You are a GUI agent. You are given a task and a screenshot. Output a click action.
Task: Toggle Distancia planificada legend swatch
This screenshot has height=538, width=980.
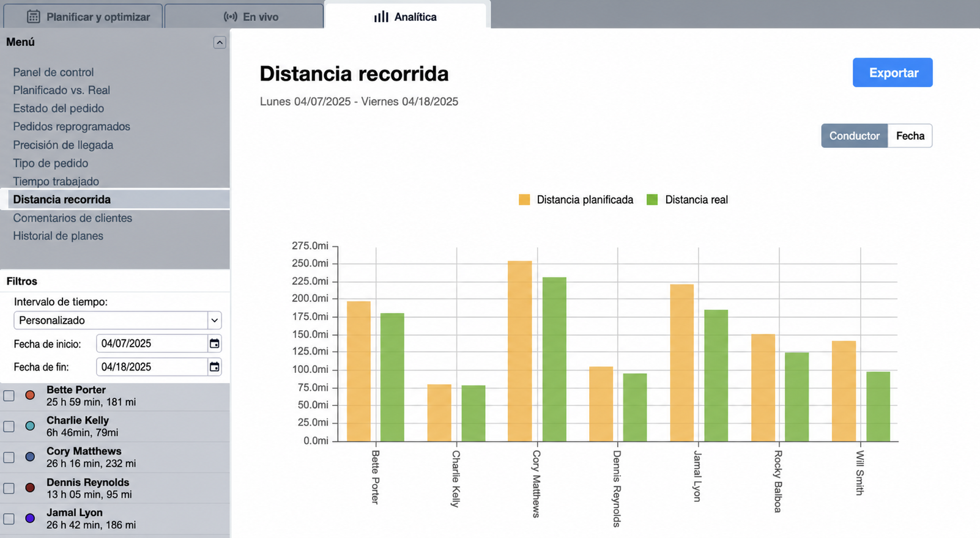tap(524, 199)
